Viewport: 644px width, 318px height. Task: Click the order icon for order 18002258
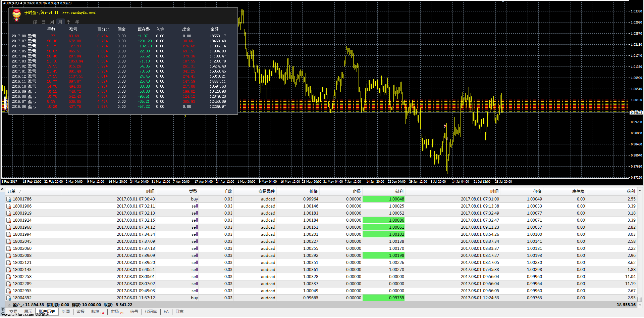[9, 277]
